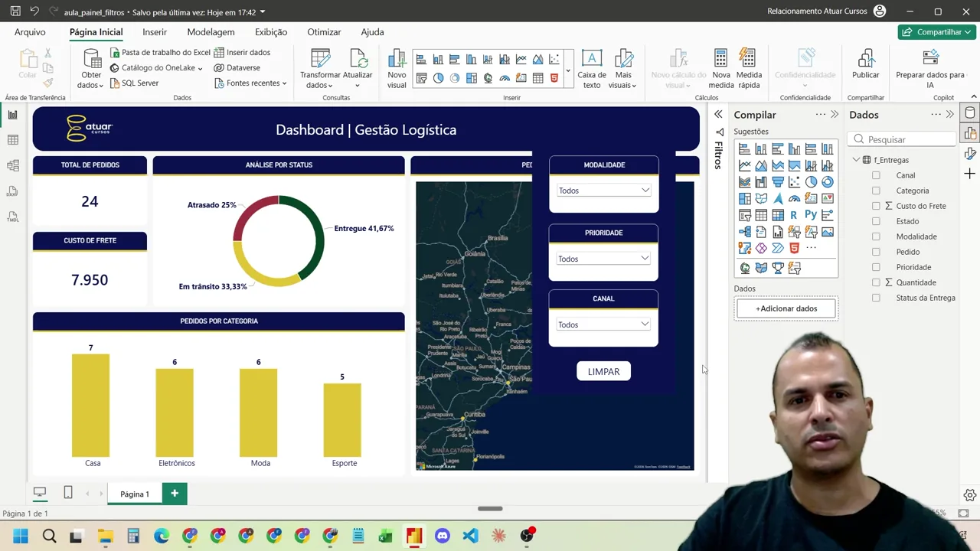Open Excel from Windows taskbar
Screen dimensions: 980x551
coord(386,536)
